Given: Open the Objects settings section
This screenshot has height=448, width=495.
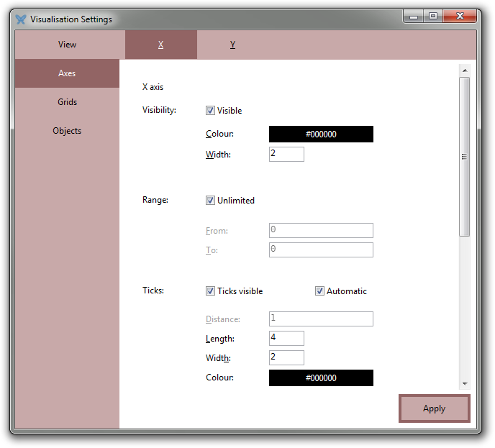Looking at the screenshot, I should 67,131.
